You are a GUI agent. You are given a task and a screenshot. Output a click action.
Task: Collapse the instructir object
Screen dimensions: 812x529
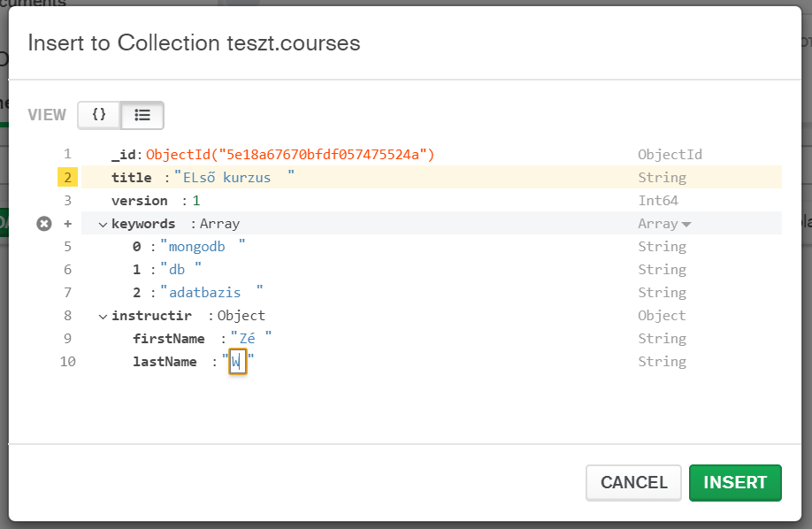pyautogui.click(x=103, y=317)
